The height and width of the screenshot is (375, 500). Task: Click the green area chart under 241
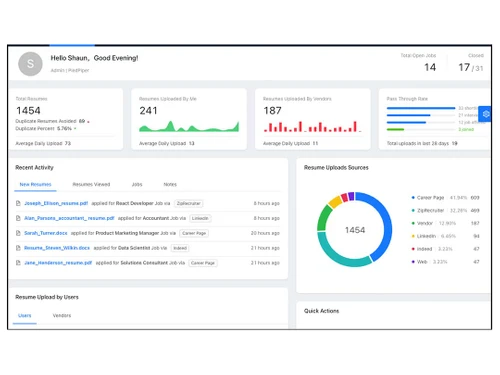click(189, 127)
